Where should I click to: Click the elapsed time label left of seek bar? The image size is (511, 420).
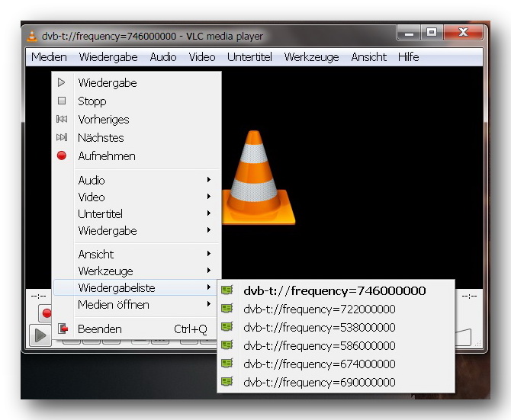point(38,296)
